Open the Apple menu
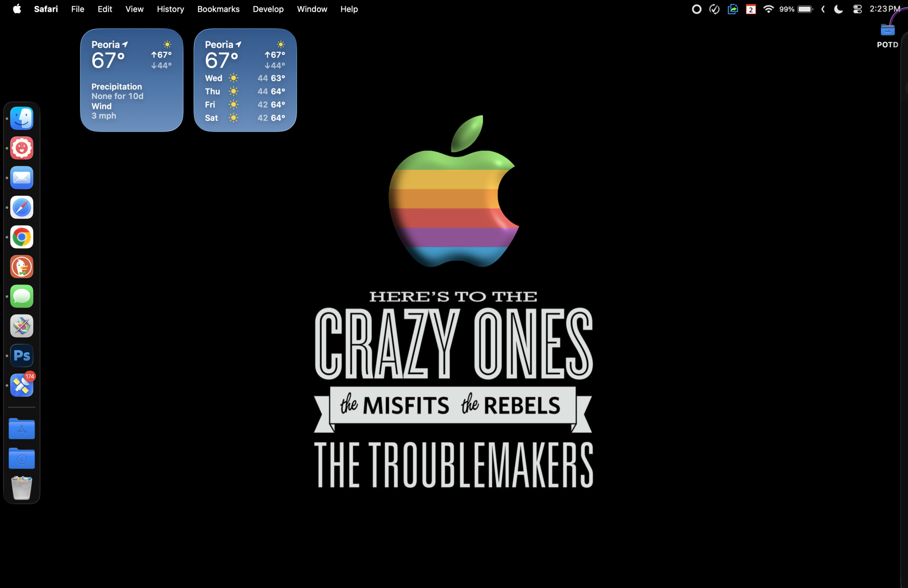This screenshot has width=908, height=588. coord(17,9)
